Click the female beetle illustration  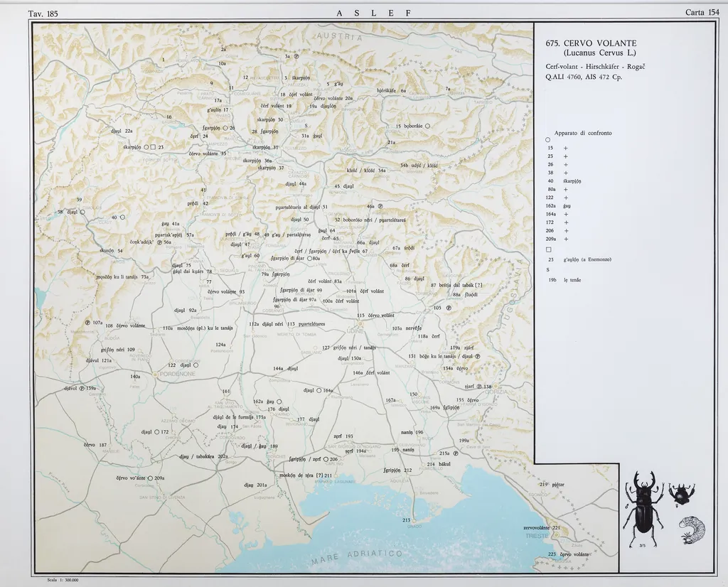[x=682, y=492]
